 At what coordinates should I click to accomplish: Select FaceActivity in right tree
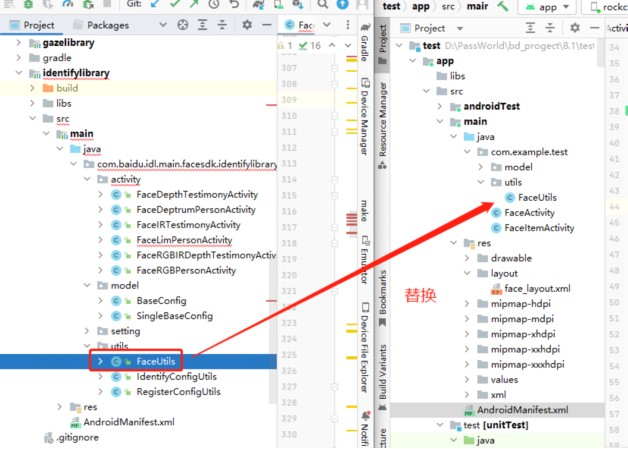(x=529, y=213)
